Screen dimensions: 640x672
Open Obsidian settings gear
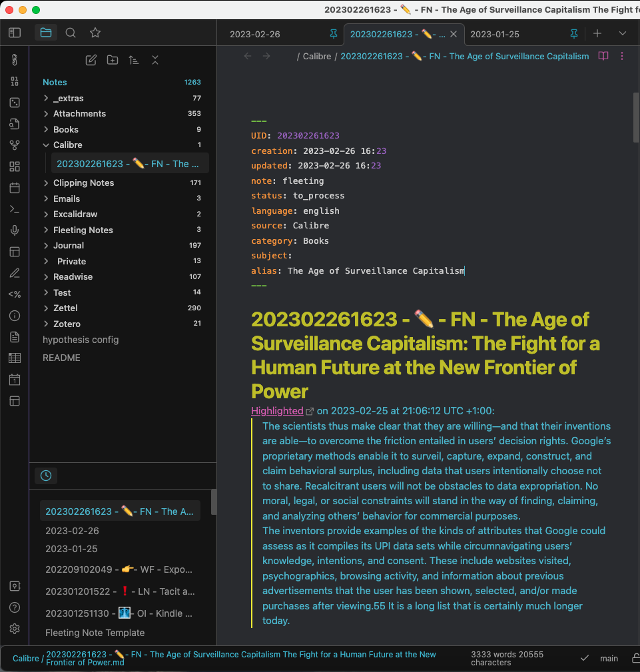pyautogui.click(x=15, y=629)
